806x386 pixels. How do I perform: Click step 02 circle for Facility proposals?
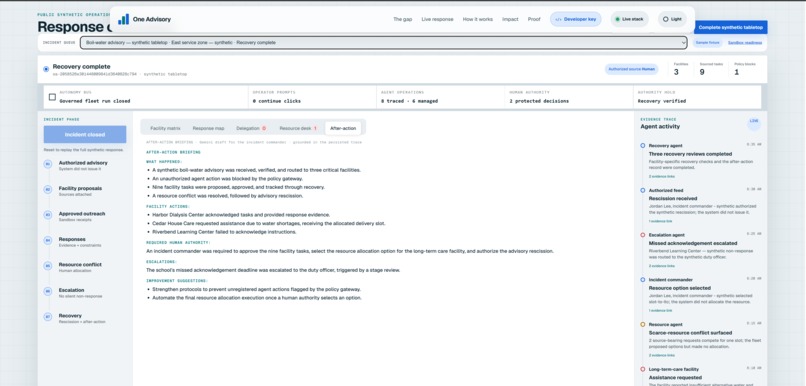tap(48, 190)
